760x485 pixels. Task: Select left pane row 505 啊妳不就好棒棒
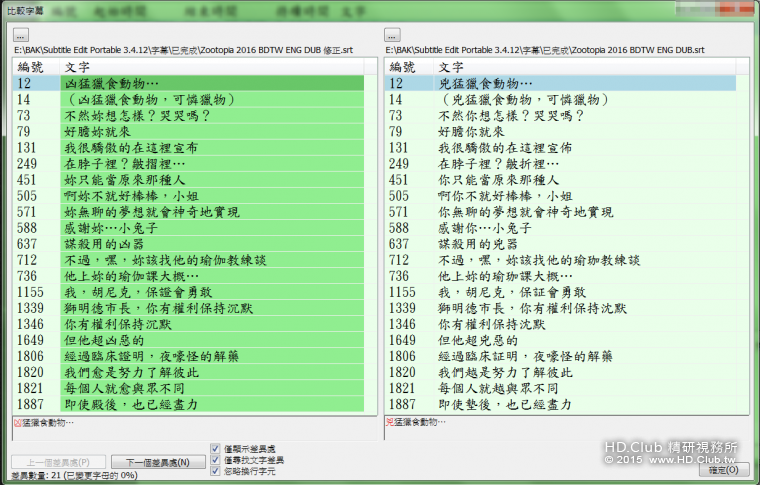tap(189, 196)
